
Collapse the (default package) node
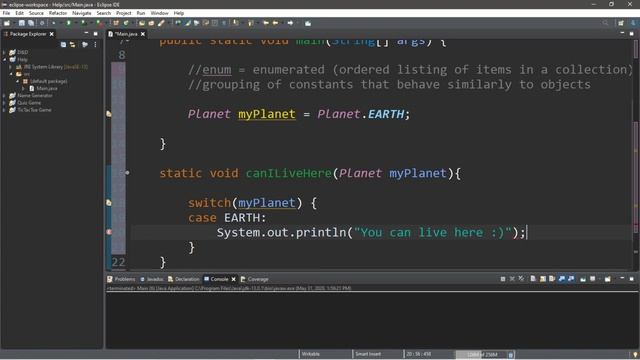coord(18,81)
